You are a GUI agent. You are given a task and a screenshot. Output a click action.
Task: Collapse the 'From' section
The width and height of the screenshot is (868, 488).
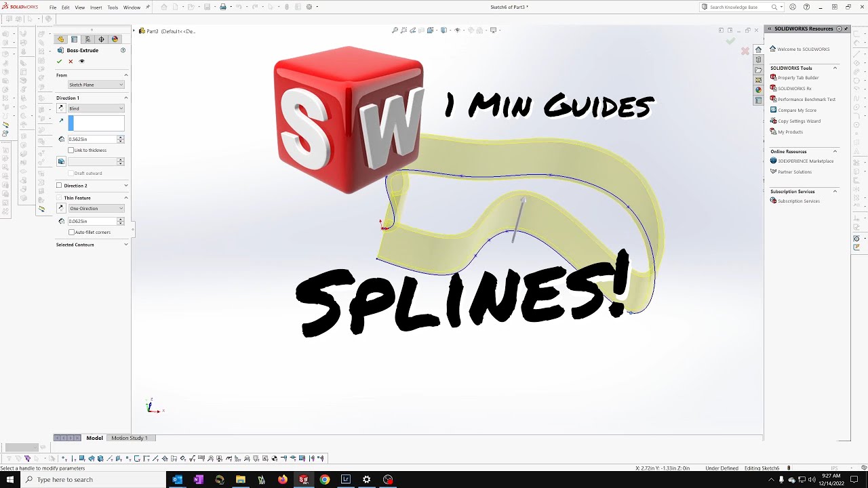pyautogui.click(x=125, y=75)
